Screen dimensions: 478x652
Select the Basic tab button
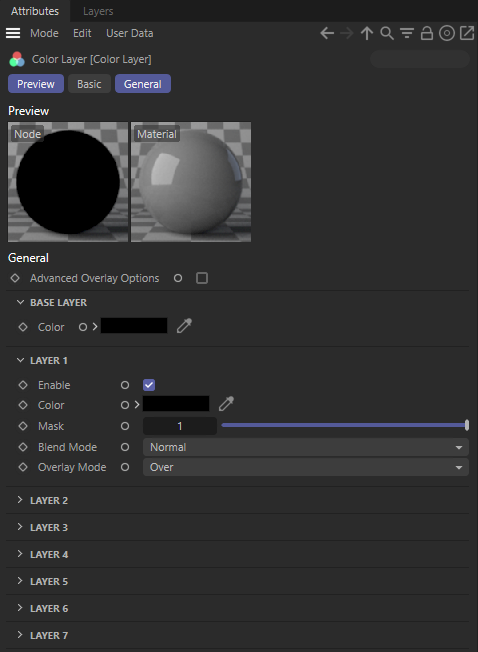click(89, 84)
